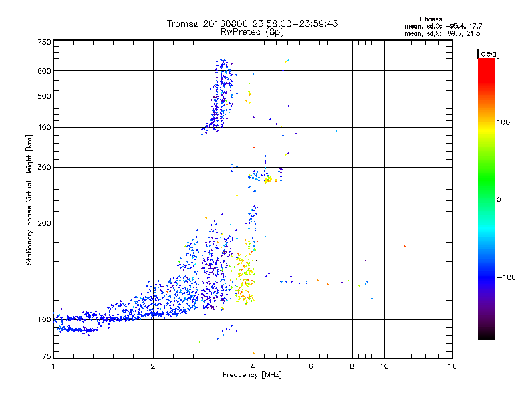Click the 'Phases' header label

(430, 19)
